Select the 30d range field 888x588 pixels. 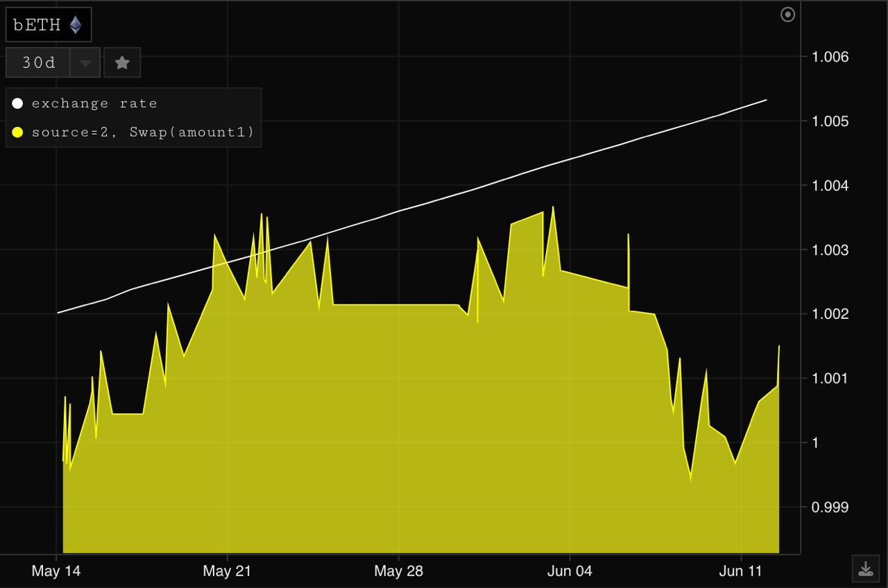(x=38, y=62)
